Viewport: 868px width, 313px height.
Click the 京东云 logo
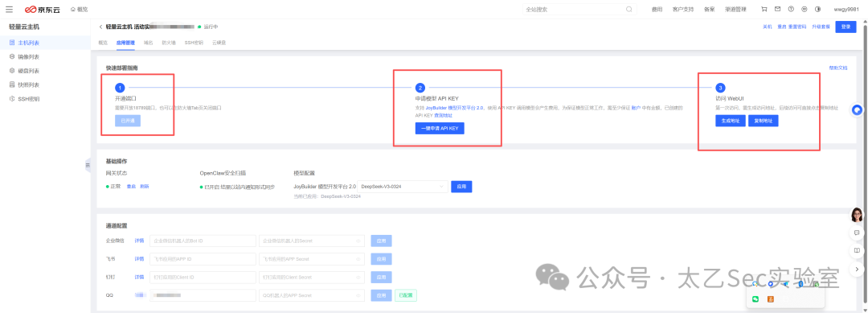[x=42, y=10]
